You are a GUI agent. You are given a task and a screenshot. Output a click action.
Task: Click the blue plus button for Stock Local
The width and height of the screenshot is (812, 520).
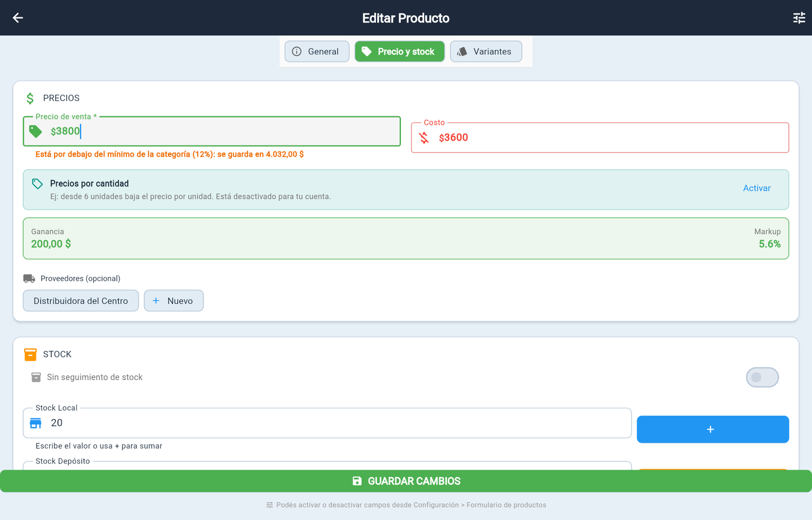coord(713,429)
